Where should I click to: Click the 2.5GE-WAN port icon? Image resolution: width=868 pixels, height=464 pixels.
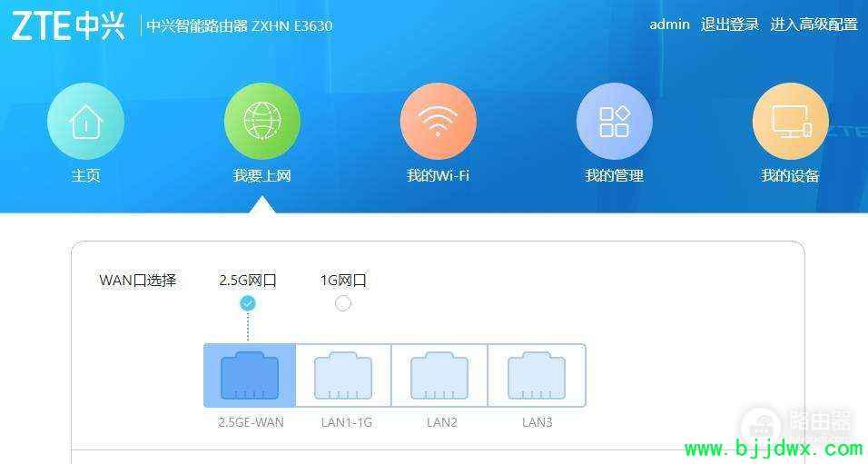(x=250, y=375)
